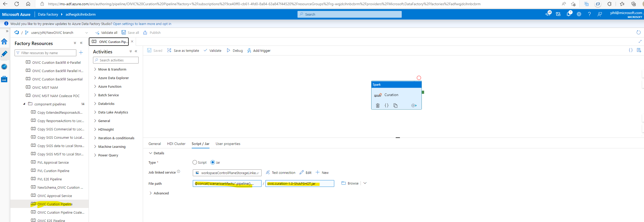Image resolution: width=644 pixels, height=222 pixels.
Task: Click the Debug button
Action: click(235, 50)
